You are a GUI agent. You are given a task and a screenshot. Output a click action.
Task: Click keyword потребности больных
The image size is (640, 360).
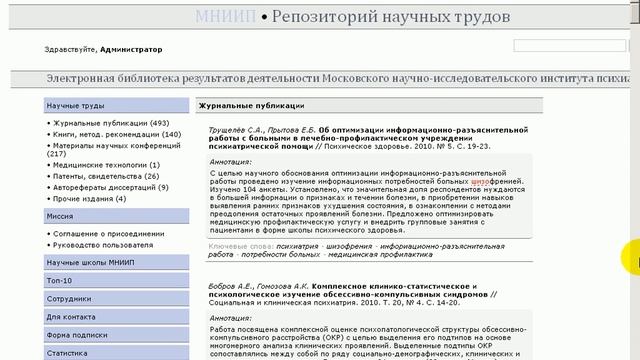280,254
